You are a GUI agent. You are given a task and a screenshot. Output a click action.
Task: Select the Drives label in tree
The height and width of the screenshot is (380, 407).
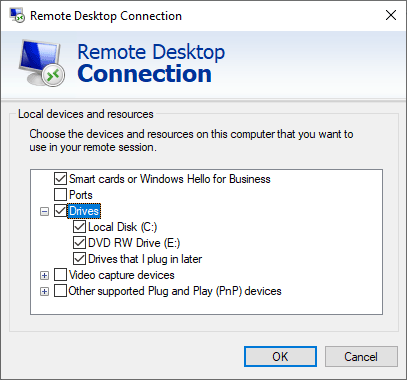point(84,211)
